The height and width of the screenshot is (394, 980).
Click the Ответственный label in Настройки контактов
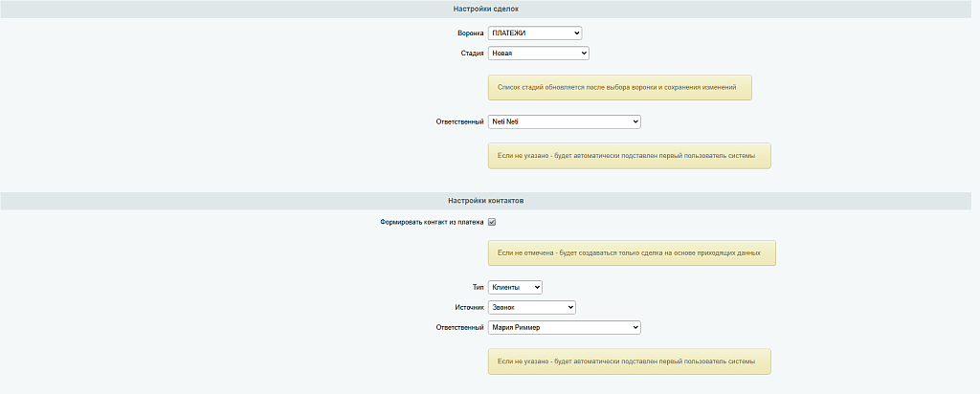[x=459, y=327]
